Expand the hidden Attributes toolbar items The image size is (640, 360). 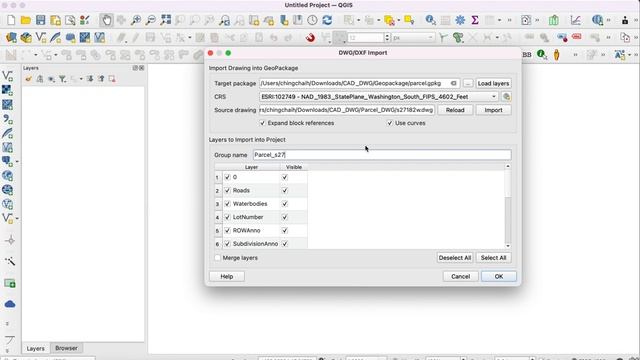coord(509,20)
